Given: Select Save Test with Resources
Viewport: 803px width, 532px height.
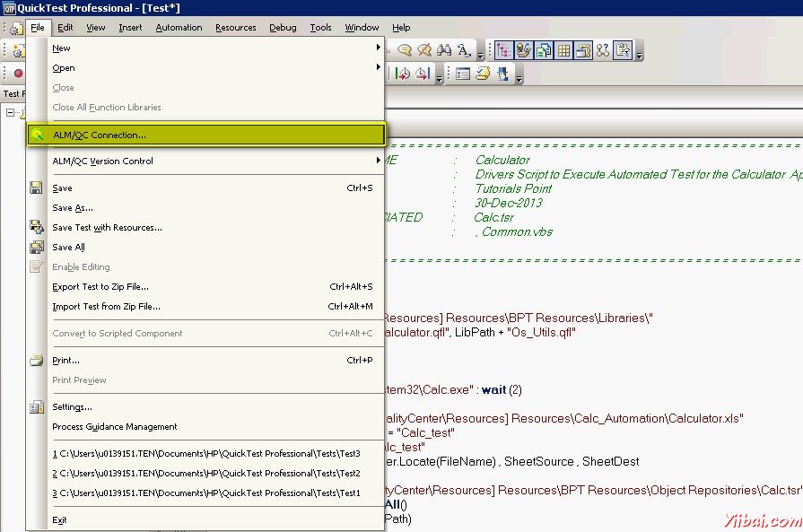Looking at the screenshot, I should [107, 228].
